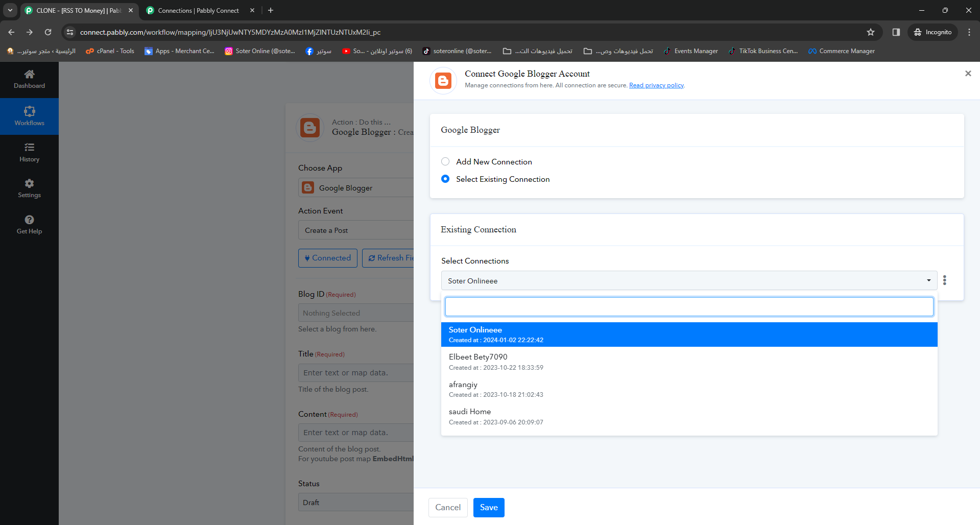This screenshot has width=980, height=525.
Task: Open the three-dot connection options menu
Action: tap(945, 280)
